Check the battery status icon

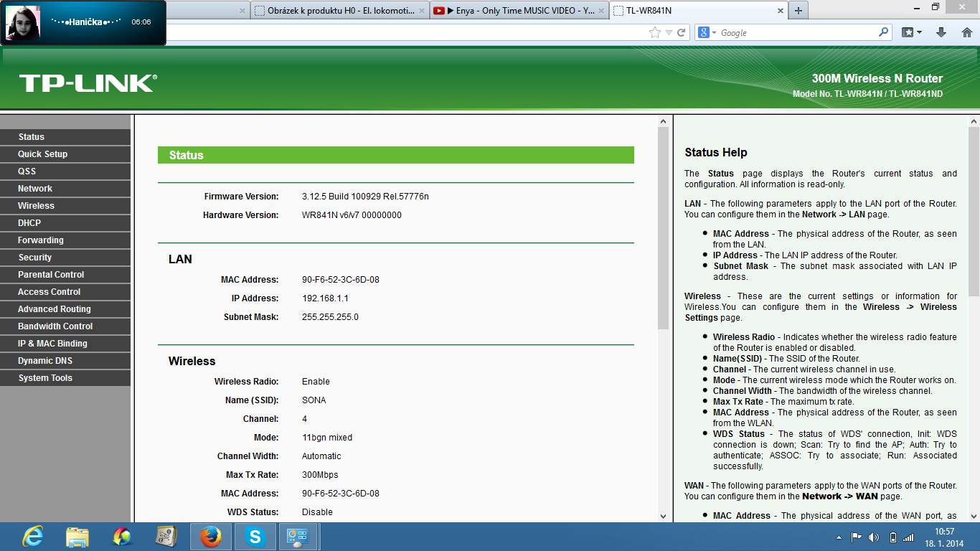[892, 537]
